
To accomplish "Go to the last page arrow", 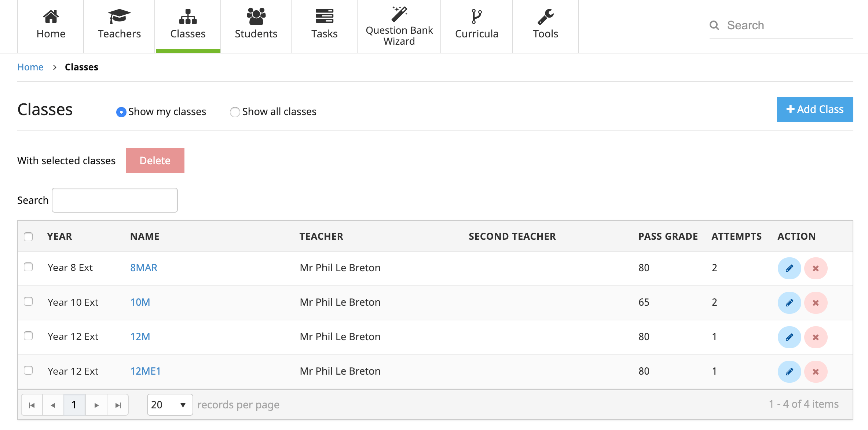I will pyautogui.click(x=118, y=405).
